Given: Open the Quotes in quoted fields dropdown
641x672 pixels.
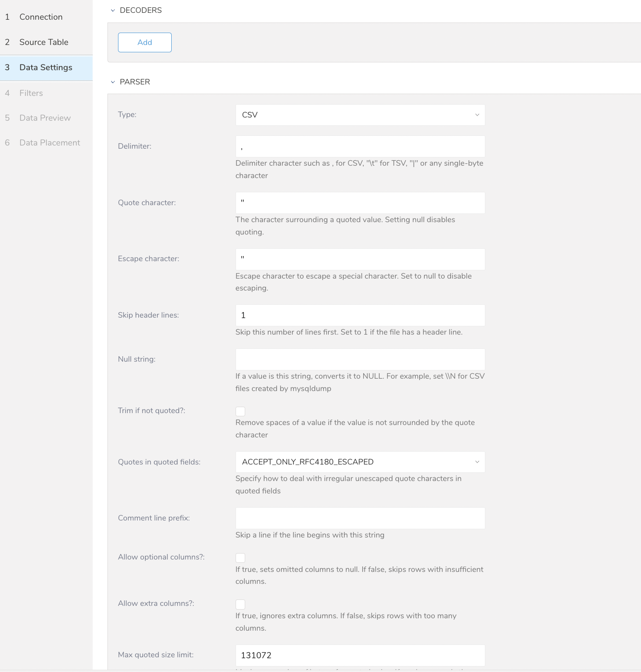Looking at the screenshot, I should coord(360,462).
